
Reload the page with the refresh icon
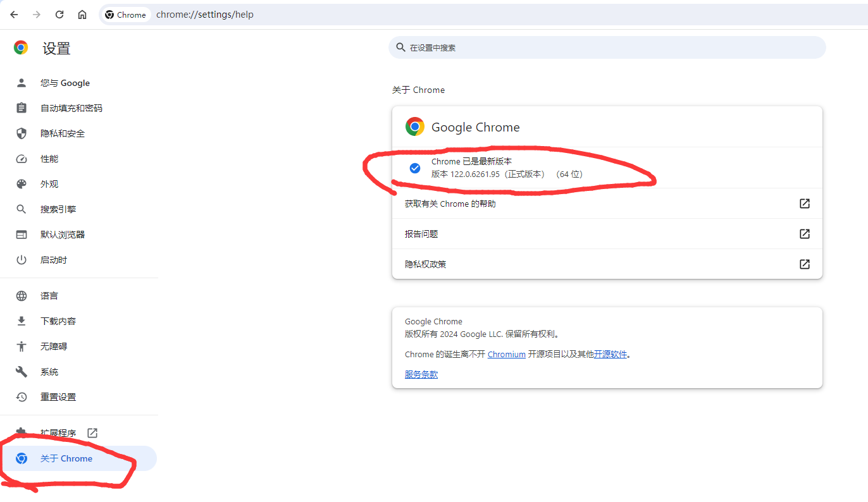click(x=59, y=15)
